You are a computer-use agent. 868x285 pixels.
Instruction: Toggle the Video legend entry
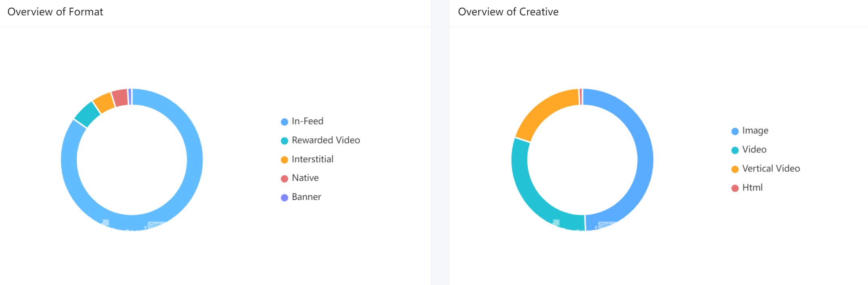pyautogui.click(x=749, y=150)
